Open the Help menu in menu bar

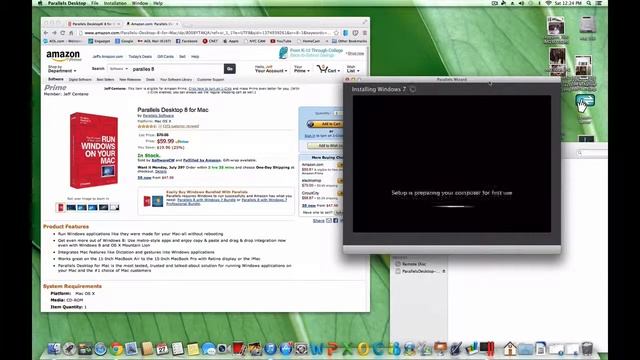(158, 3)
